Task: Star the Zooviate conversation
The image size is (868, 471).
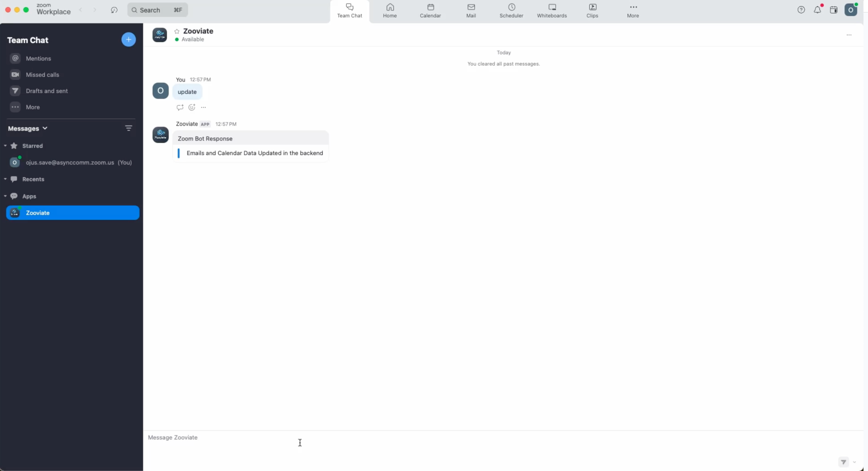Action: [x=177, y=31]
